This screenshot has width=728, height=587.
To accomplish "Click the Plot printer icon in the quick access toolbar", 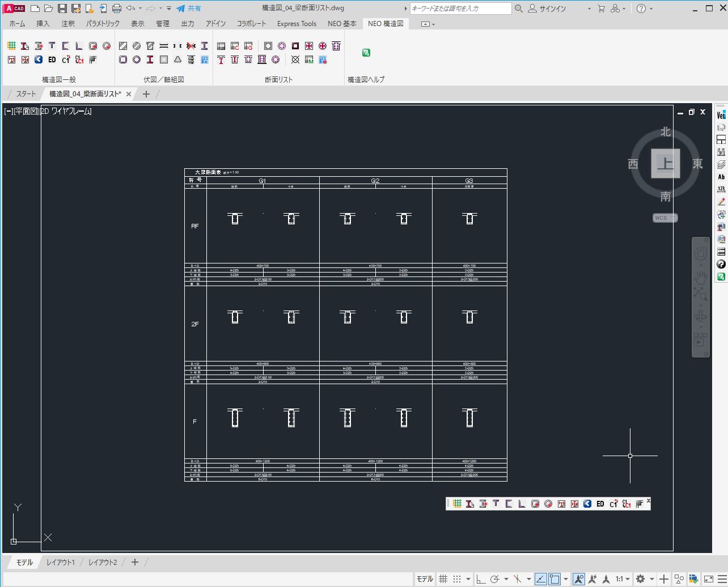I will [x=117, y=8].
